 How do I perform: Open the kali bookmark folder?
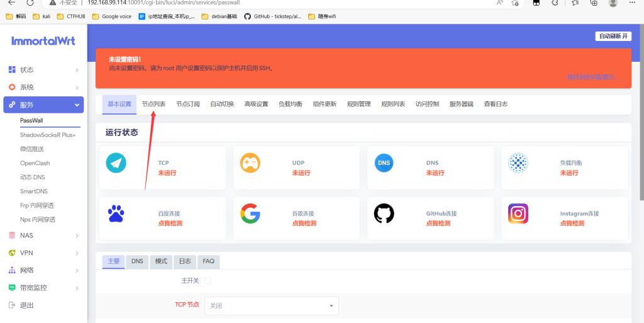point(42,16)
